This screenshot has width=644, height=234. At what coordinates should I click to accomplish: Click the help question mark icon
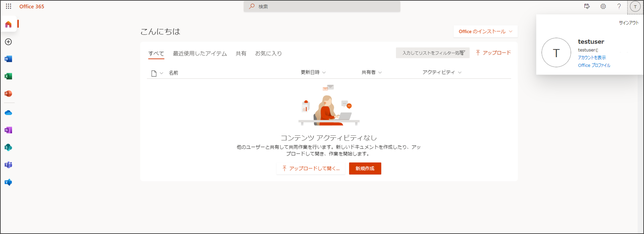pos(619,6)
